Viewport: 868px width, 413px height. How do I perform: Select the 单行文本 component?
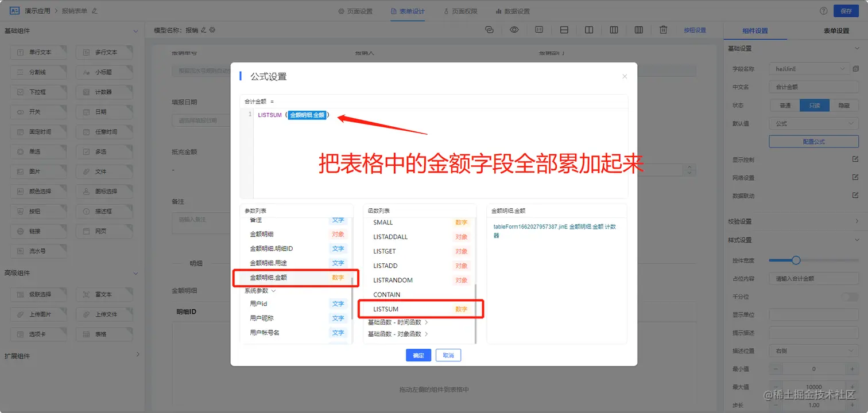[38, 52]
